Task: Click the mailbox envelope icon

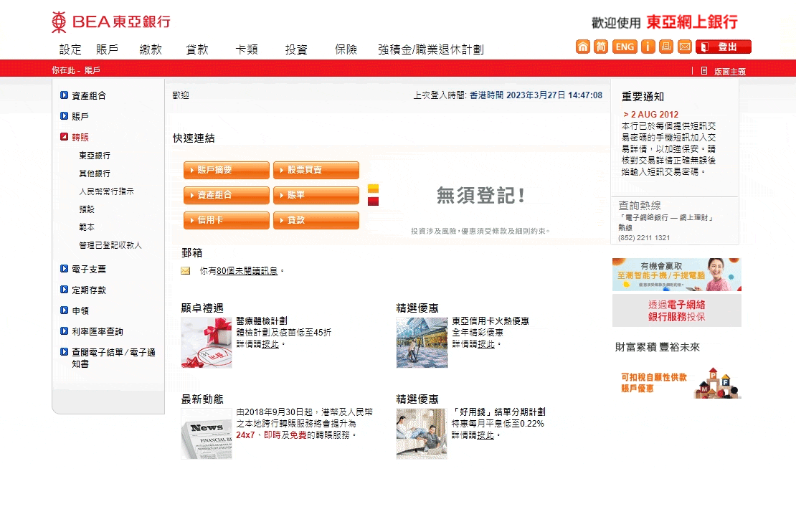Action: coord(185,271)
